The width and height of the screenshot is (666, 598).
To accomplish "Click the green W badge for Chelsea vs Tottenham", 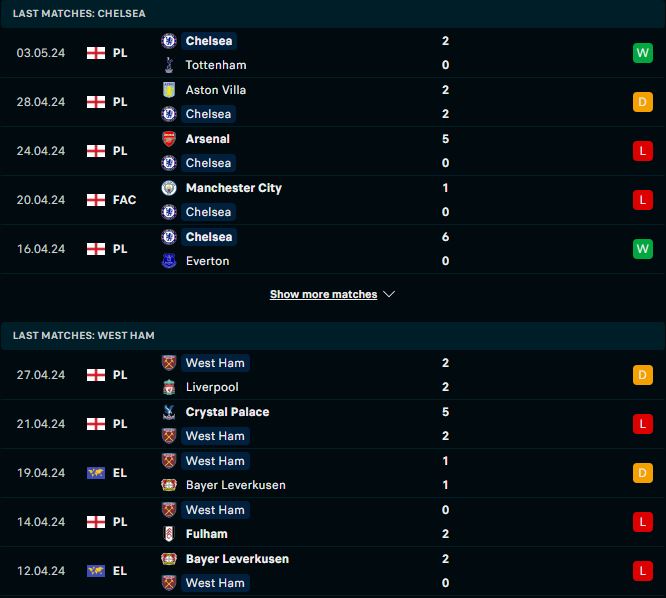I will click(643, 53).
